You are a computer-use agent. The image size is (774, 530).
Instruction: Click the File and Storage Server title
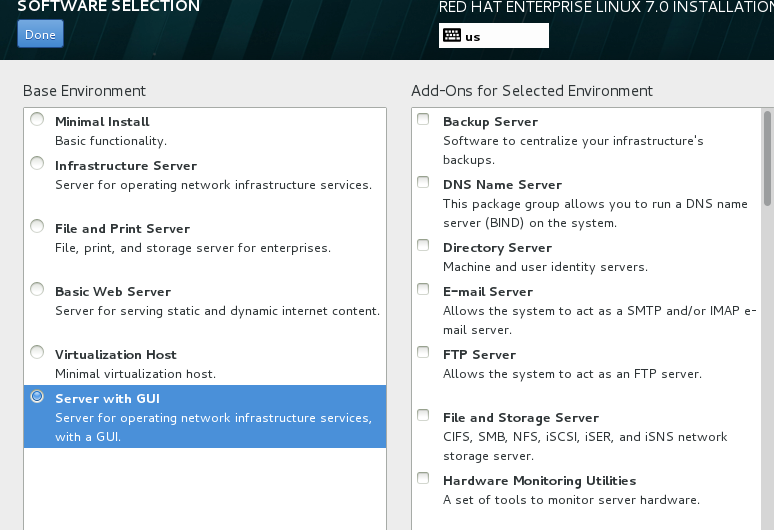point(521,418)
